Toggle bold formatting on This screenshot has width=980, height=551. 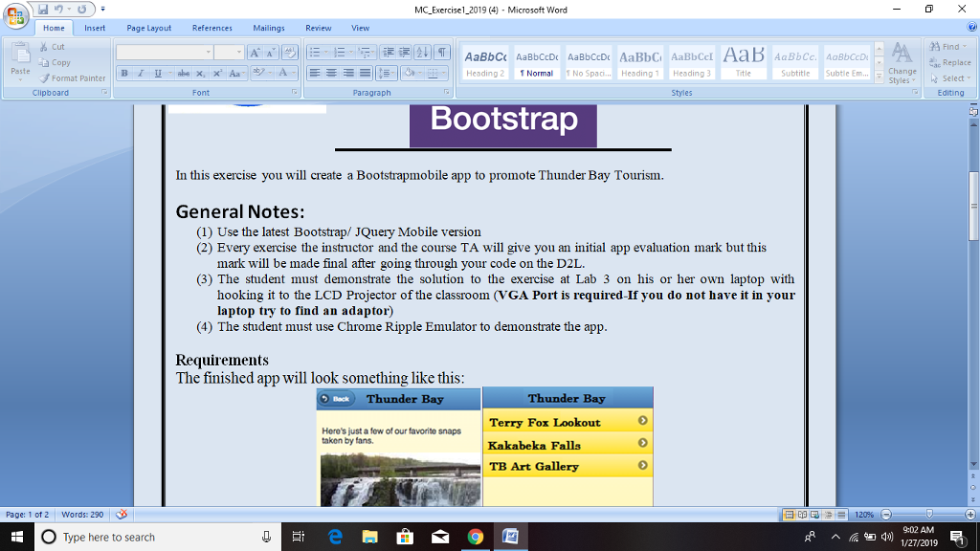click(124, 73)
